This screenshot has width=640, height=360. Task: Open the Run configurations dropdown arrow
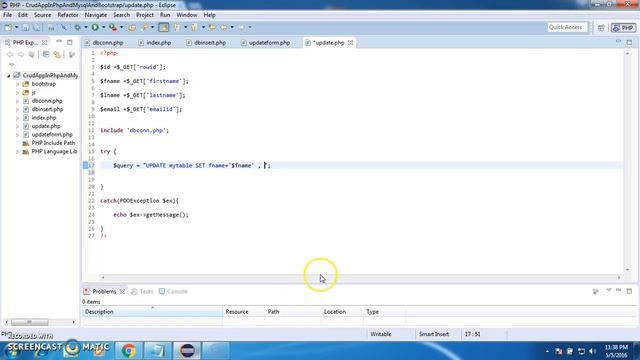(x=104, y=27)
